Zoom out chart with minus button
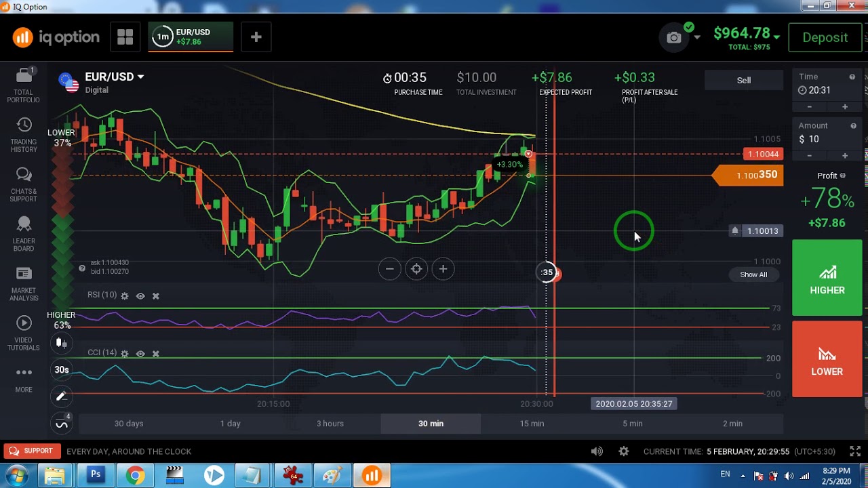Viewport: 868px width, 488px height. click(x=389, y=269)
